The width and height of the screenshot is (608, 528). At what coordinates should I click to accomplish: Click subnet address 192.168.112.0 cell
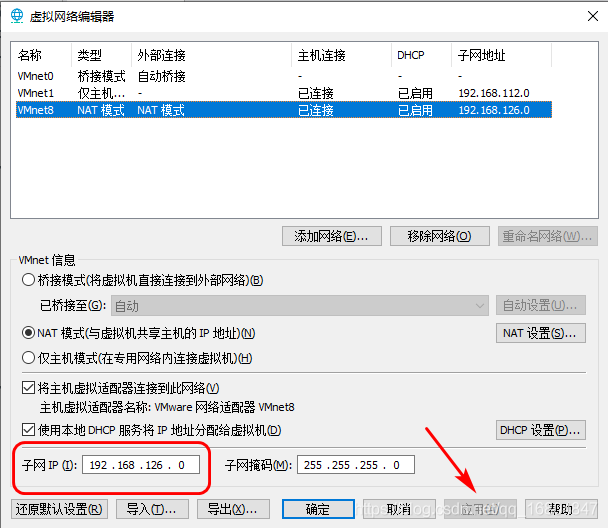(494, 93)
